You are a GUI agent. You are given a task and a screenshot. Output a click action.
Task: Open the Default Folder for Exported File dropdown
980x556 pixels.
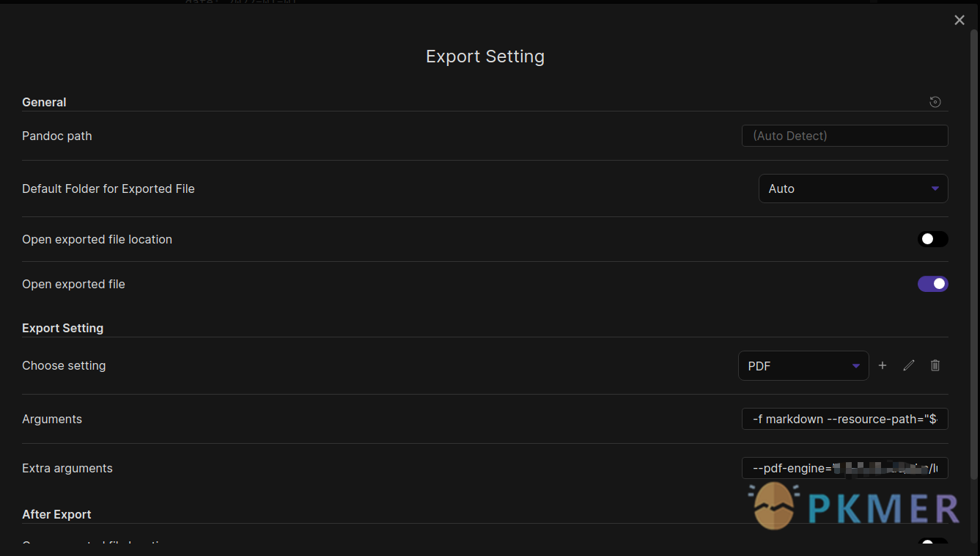pyautogui.click(x=852, y=189)
